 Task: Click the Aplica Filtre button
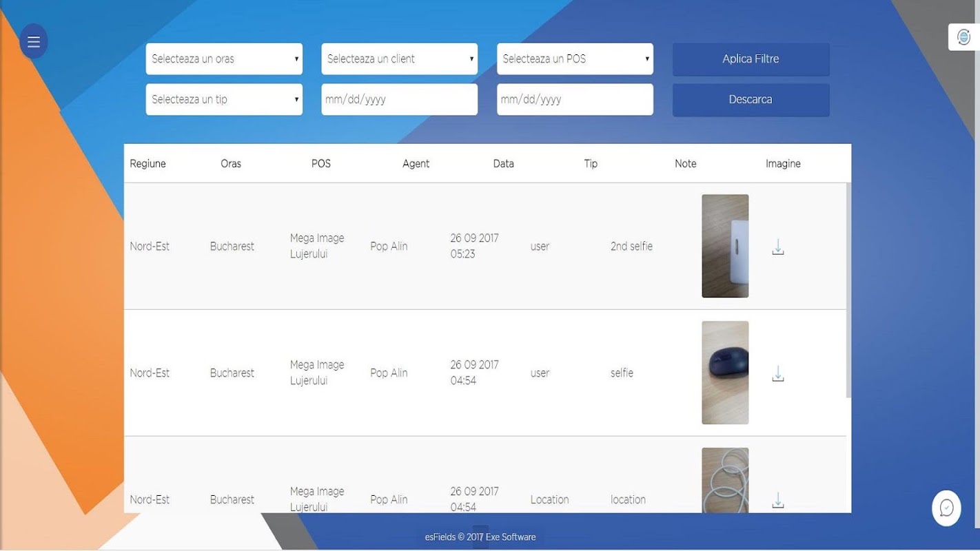(x=751, y=59)
